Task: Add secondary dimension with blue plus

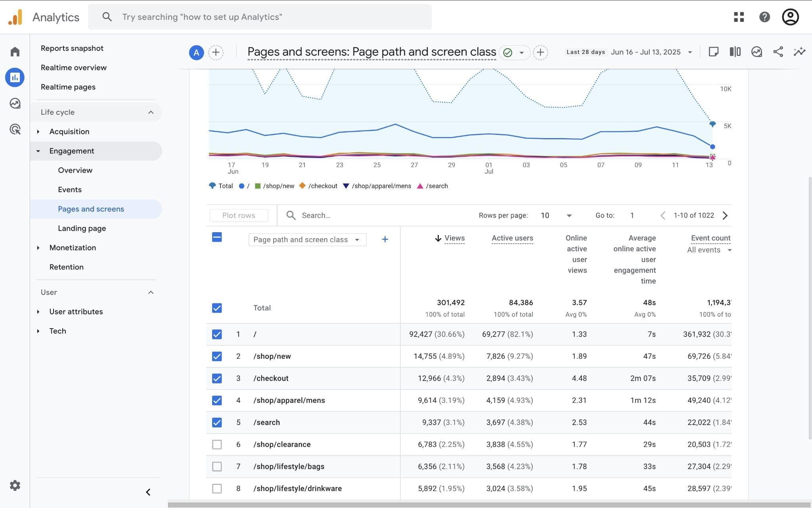Action: pos(385,239)
